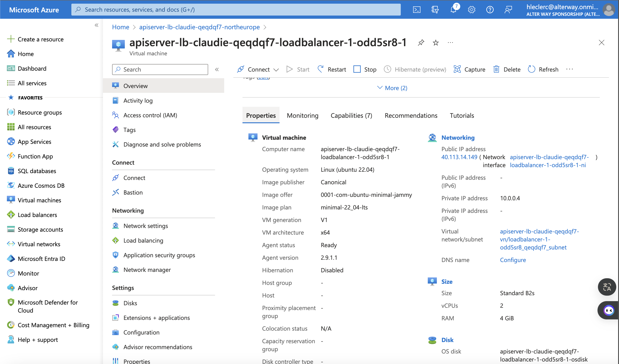619x364 pixels.
Task: Click the help question mark icon
Action: tap(490, 10)
